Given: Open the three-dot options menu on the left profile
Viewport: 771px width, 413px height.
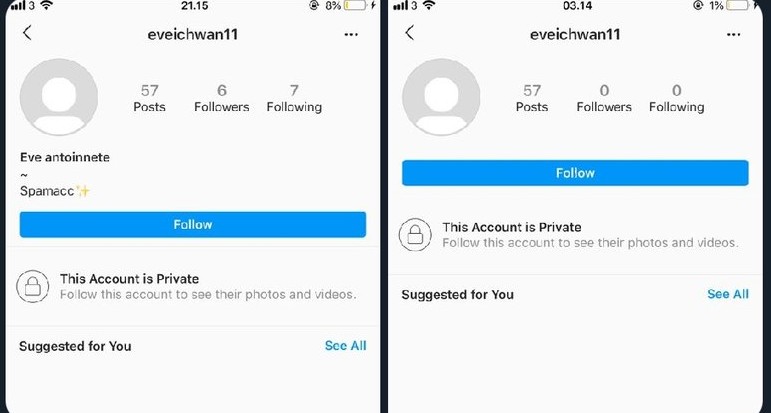Looking at the screenshot, I should point(351,34).
